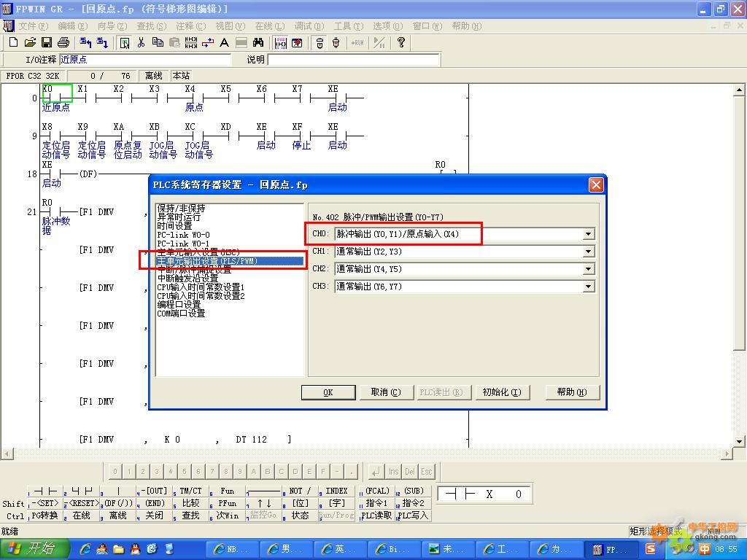The height and width of the screenshot is (560, 747).
Task: Open the 编辑(E) menu
Action: click(x=73, y=26)
